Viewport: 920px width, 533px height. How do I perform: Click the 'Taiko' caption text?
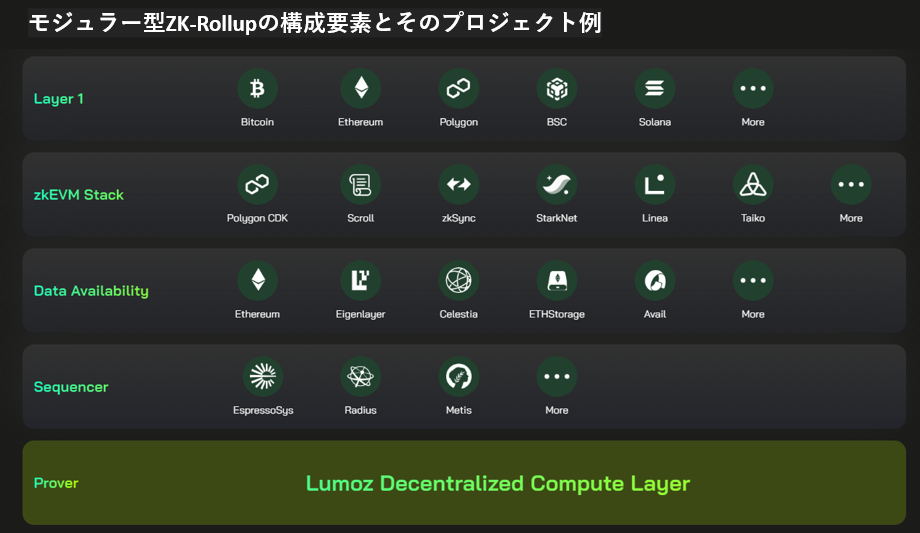[x=753, y=218]
